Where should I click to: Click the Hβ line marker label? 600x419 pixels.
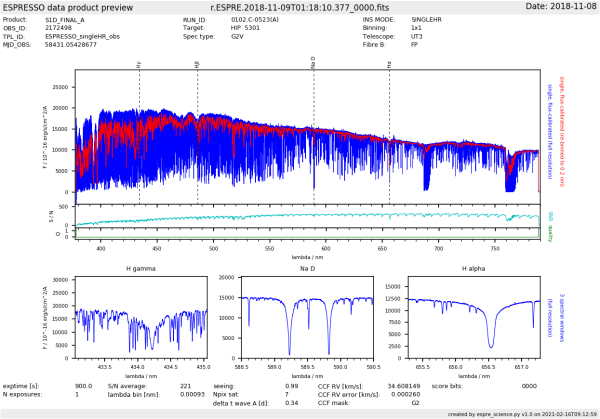tap(197, 63)
